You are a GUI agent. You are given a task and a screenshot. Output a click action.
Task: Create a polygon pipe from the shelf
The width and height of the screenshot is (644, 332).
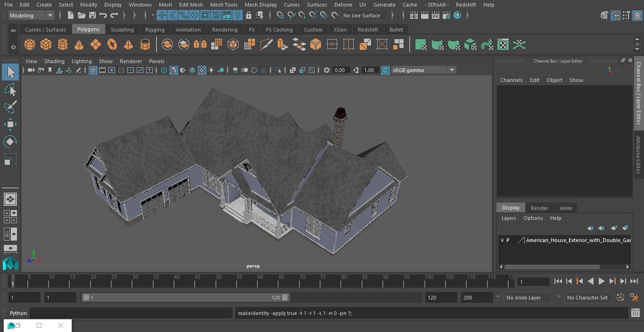[x=145, y=45]
